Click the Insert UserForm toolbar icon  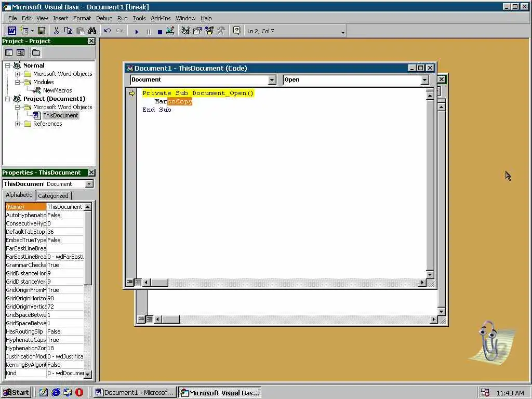pos(24,31)
